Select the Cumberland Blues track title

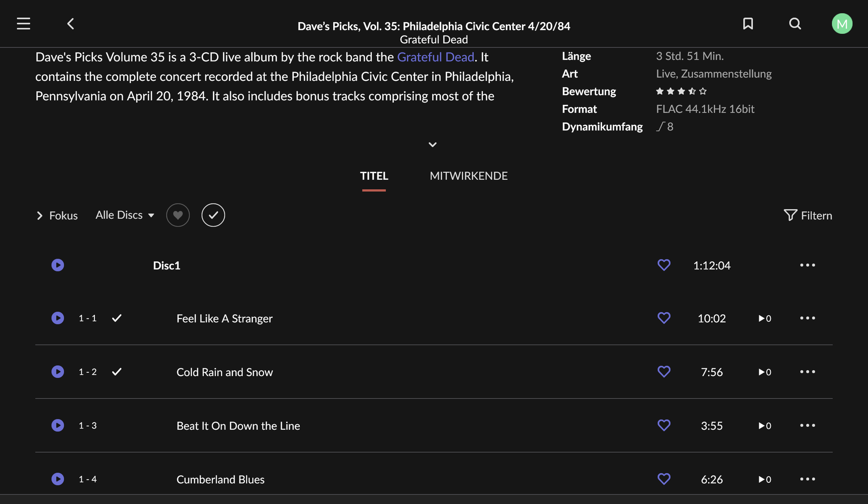(220, 479)
